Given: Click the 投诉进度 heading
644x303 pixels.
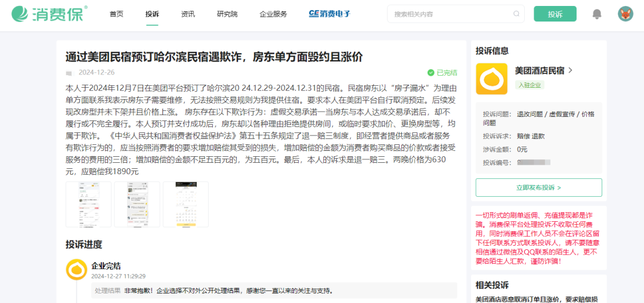Looking at the screenshot, I should pyautogui.click(x=84, y=245).
